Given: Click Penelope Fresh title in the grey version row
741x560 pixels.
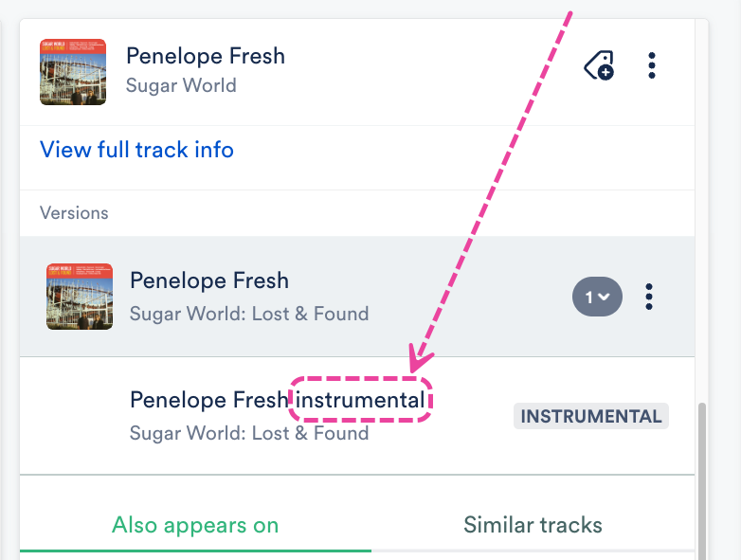Looking at the screenshot, I should (209, 280).
